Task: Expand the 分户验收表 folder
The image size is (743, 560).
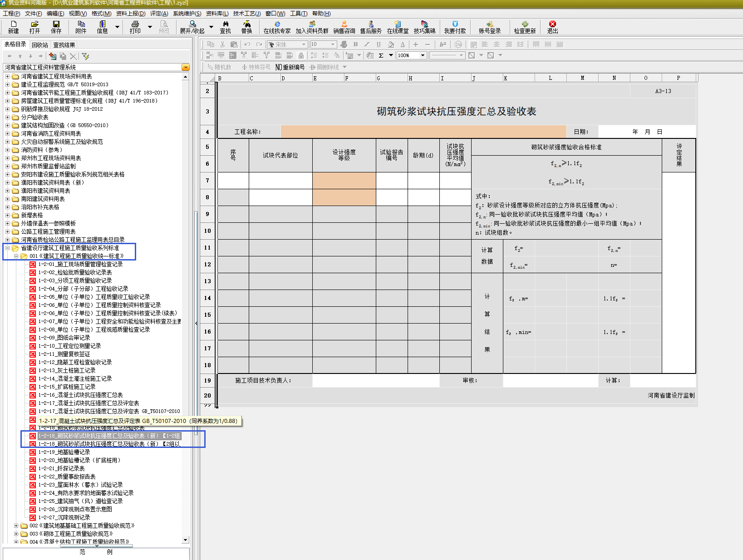Action: tap(7, 117)
